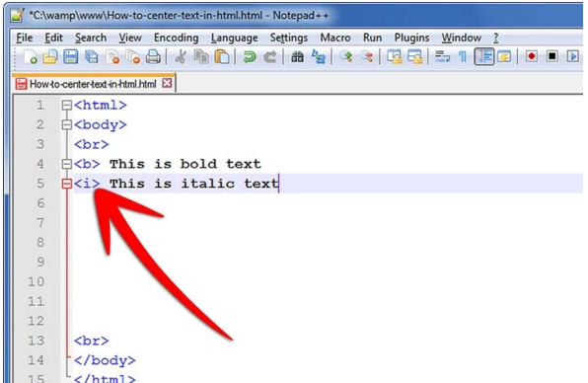
Task: Place cursor in empty line 8 of editor
Action: pos(327,242)
